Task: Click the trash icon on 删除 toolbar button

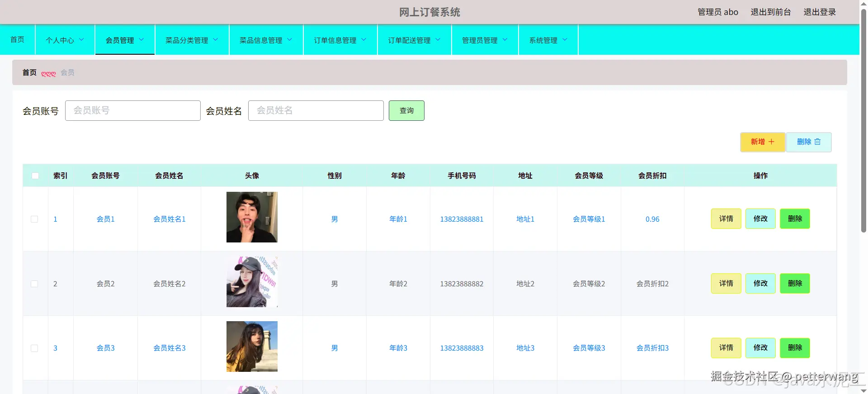Action: coord(817,142)
